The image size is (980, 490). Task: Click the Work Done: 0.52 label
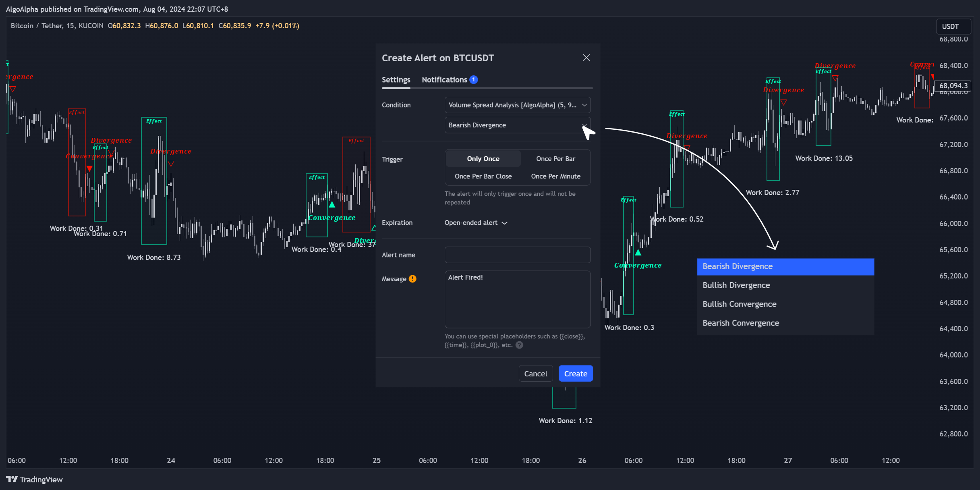677,219
